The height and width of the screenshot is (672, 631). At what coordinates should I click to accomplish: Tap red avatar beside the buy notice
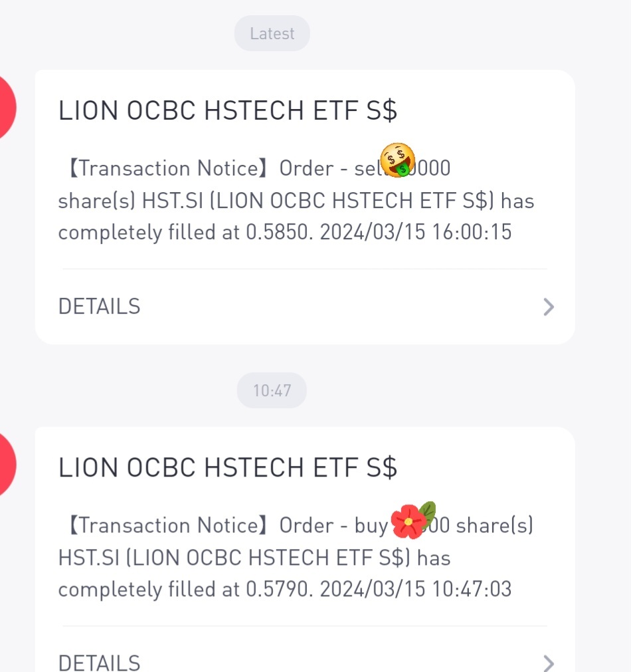coord(7,465)
